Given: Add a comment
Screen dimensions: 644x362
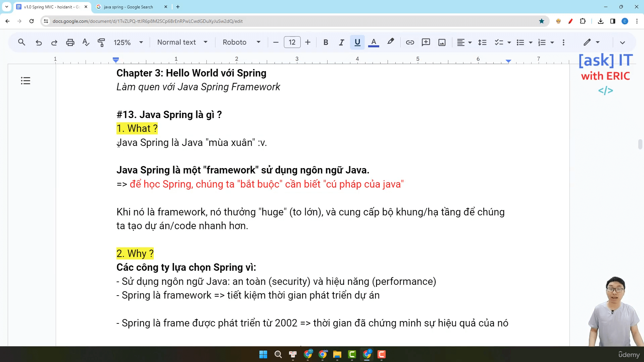Looking at the screenshot, I should point(426,42).
